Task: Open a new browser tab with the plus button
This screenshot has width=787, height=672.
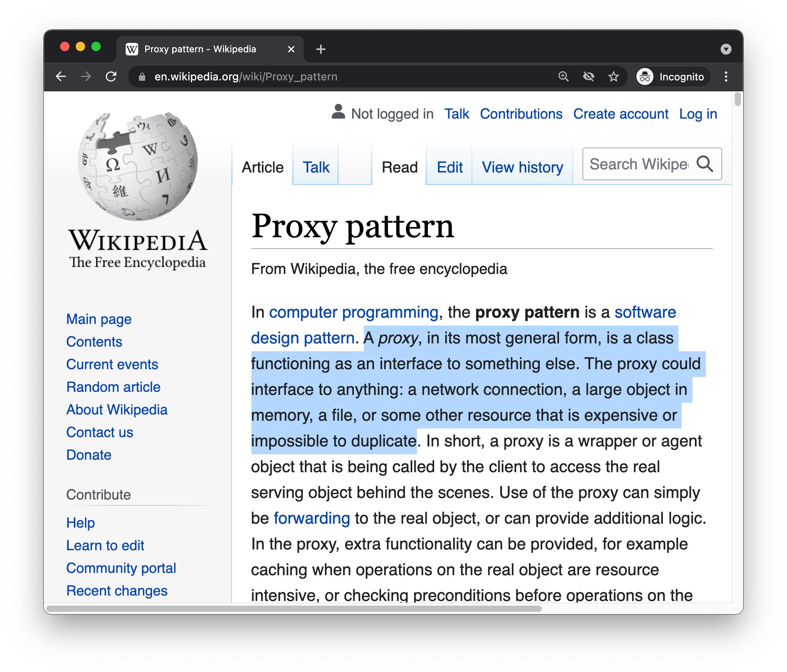Action: click(x=321, y=48)
